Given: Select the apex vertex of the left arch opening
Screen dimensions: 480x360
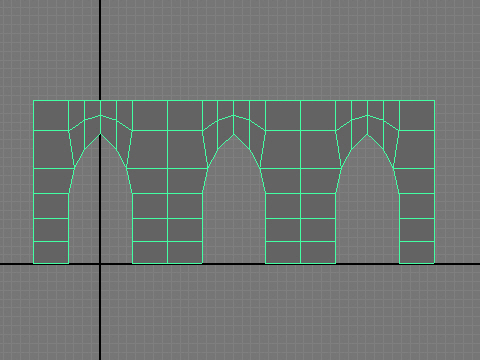Looking at the screenshot, I should [100, 134].
